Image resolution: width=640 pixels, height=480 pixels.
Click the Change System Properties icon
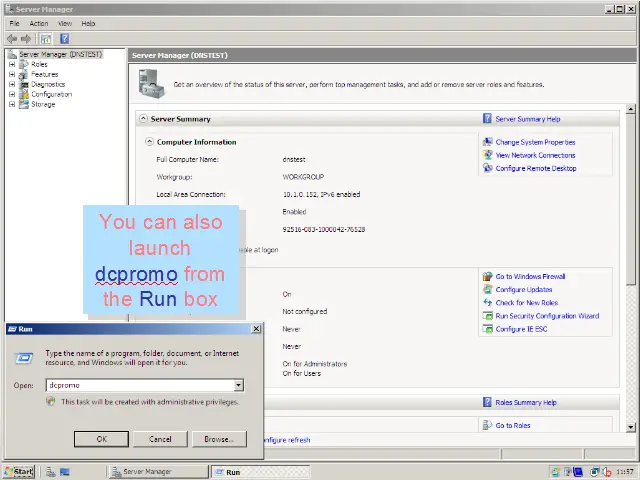click(x=487, y=142)
